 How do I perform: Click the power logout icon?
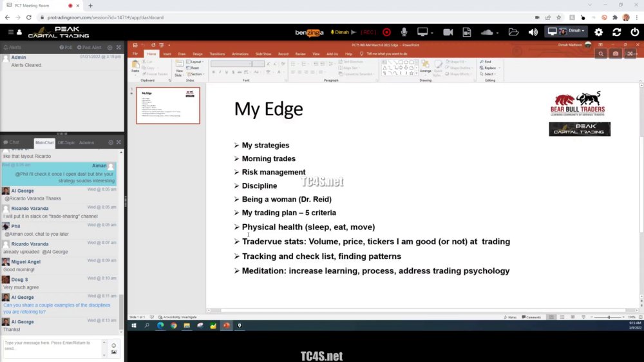635,32
